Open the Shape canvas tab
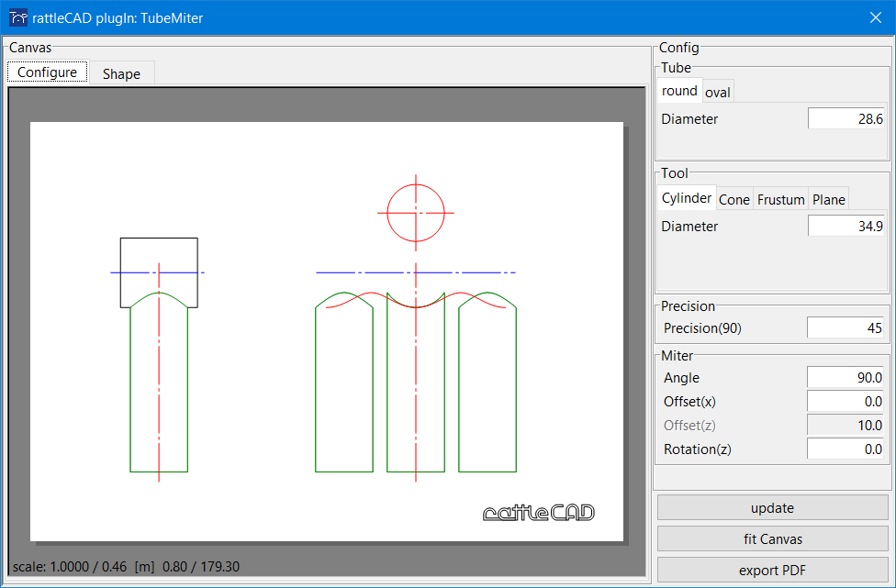Screen dimensions: 896x588 (122, 73)
